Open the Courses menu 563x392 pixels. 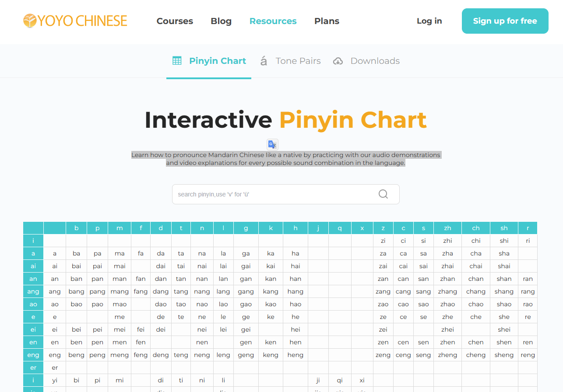tap(175, 21)
